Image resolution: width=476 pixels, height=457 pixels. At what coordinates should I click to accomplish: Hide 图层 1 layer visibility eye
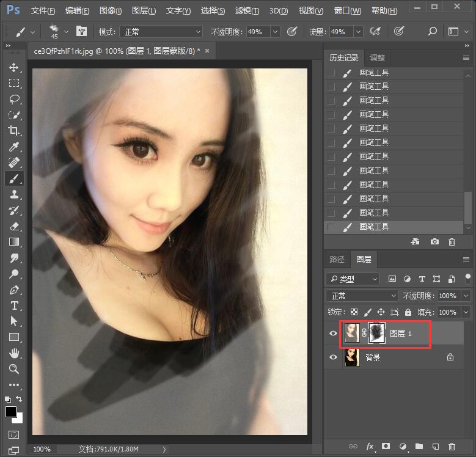tap(333, 333)
